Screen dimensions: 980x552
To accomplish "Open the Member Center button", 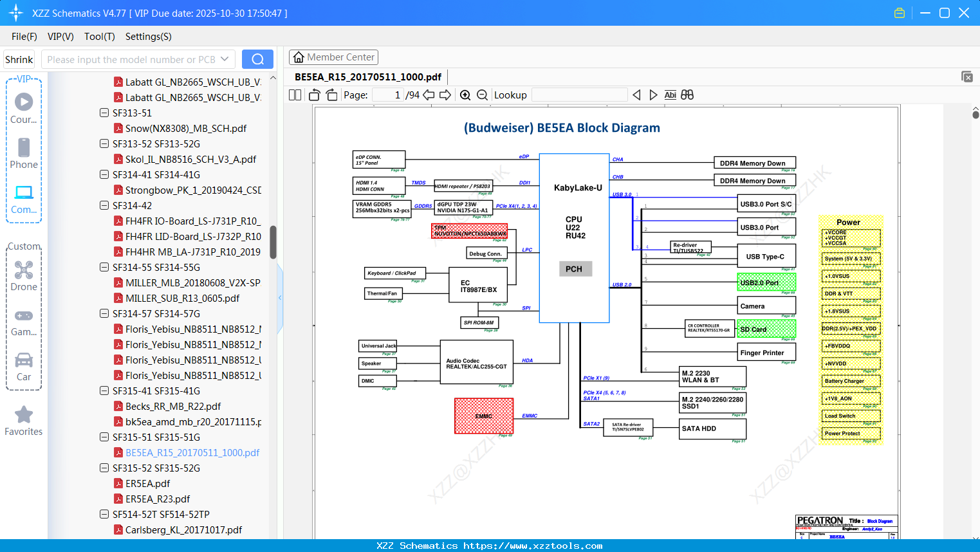I will click(x=333, y=57).
